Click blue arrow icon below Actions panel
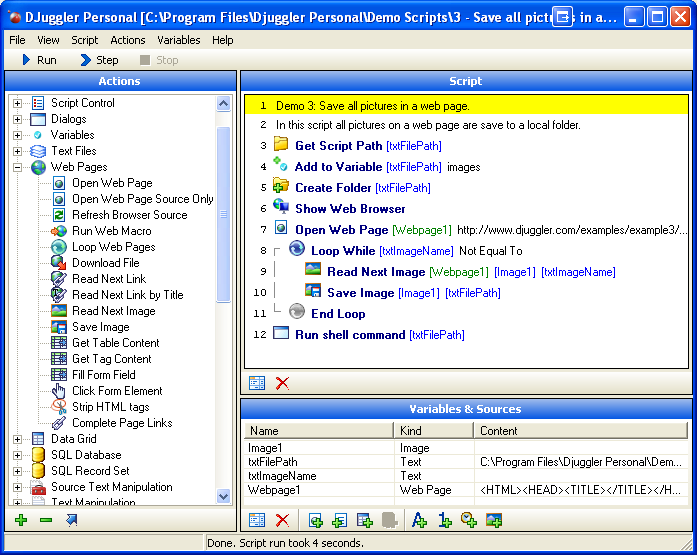Viewport: 697px width, 555px height. [72, 520]
